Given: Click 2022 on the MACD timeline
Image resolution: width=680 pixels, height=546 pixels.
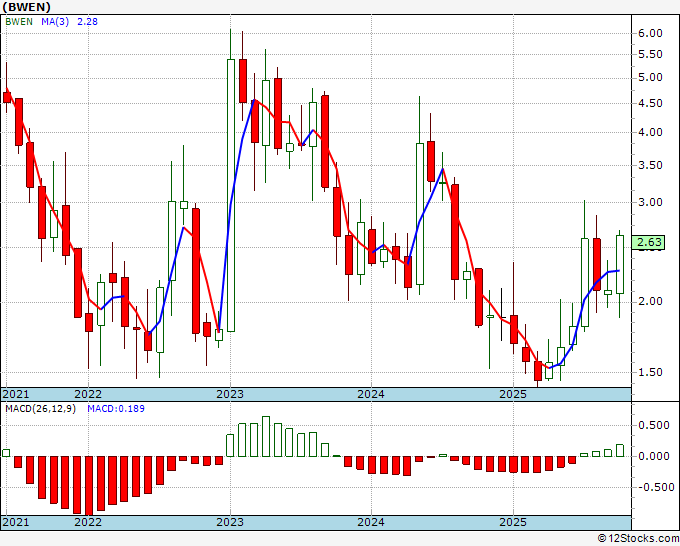Looking at the screenshot, I should coord(88,522).
